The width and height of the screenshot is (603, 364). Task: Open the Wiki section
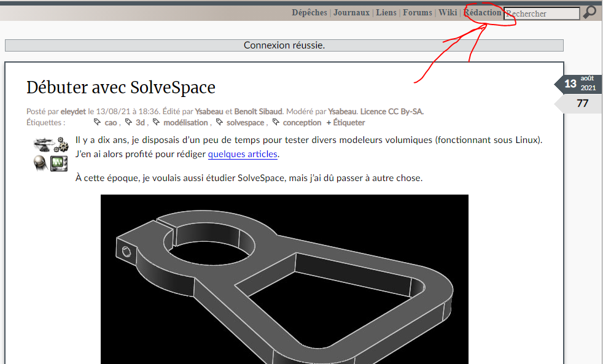pyautogui.click(x=448, y=13)
